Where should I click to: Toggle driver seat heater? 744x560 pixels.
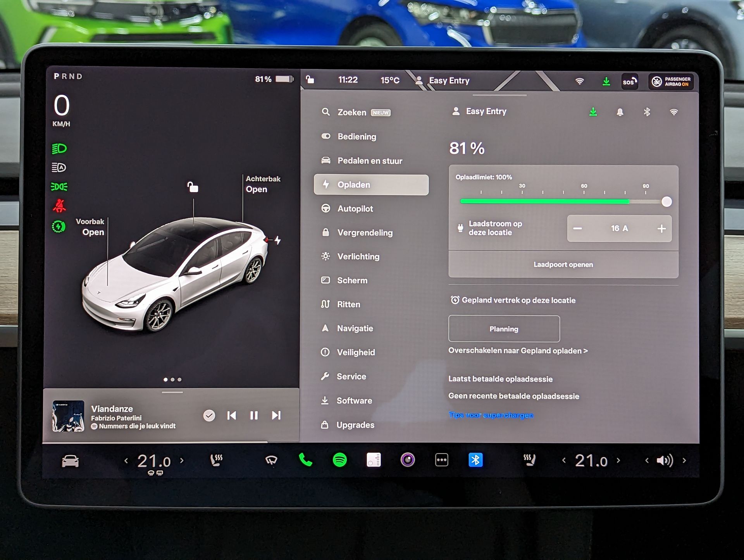point(216,460)
